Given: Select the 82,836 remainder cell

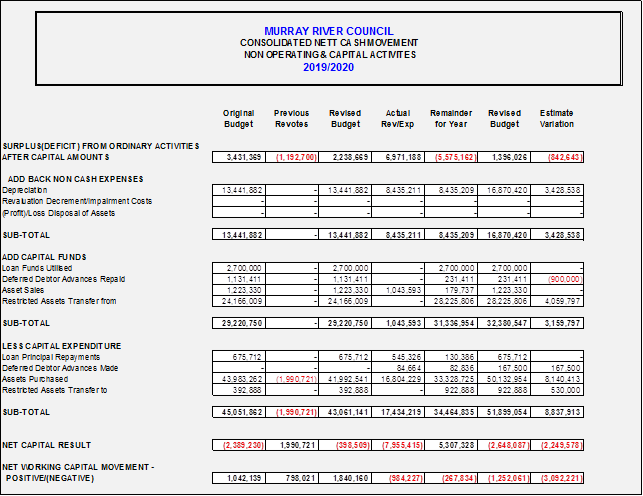Looking at the screenshot, I should coord(451,368).
